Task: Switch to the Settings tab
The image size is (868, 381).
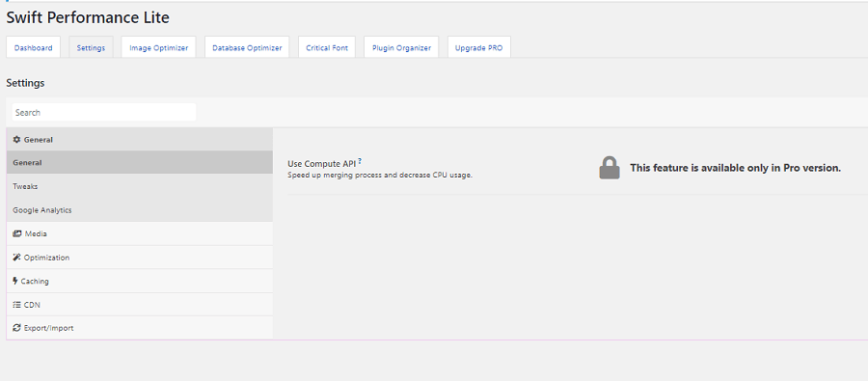Action: click(x=91, y=47)
